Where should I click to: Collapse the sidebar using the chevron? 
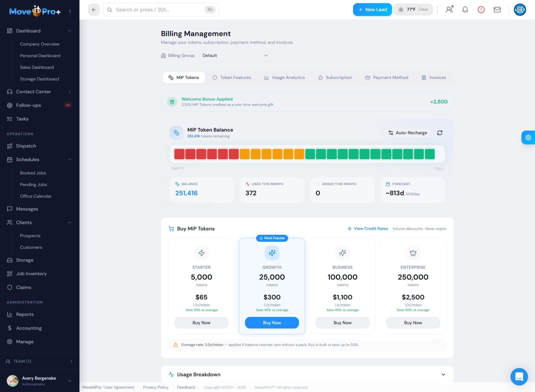click(70, 11)
